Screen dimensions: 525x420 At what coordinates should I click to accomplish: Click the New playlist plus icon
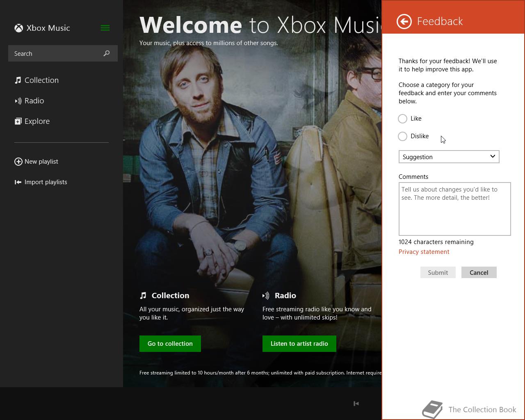(x=18, y=162)
